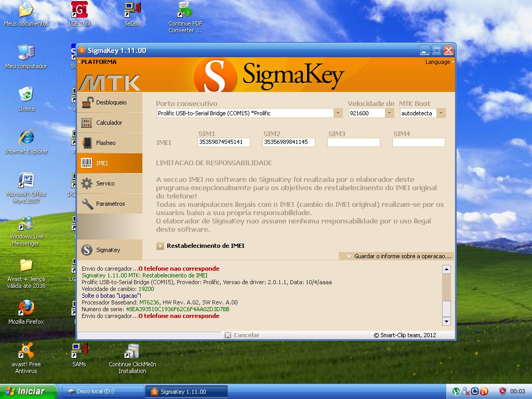Screen dimensions: 532x399
Task: Click the wrench Parametros icon
Action: click(x=87, y=204)
